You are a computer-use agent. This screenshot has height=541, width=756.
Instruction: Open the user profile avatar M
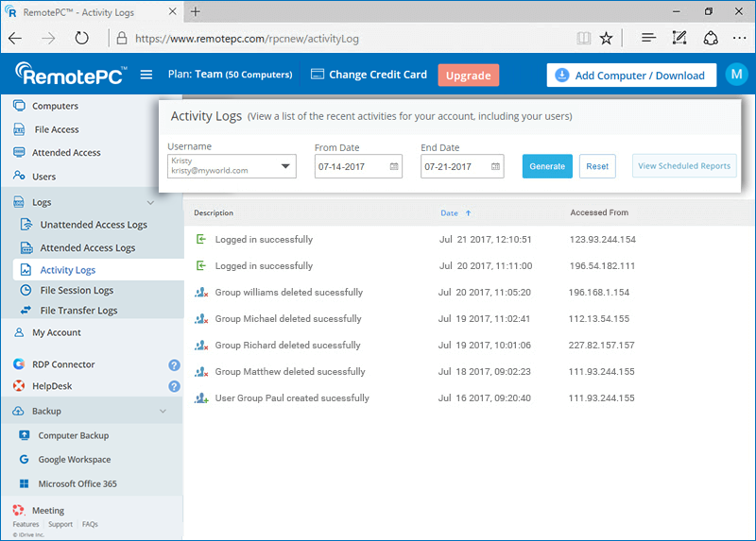tap(736, 75)
